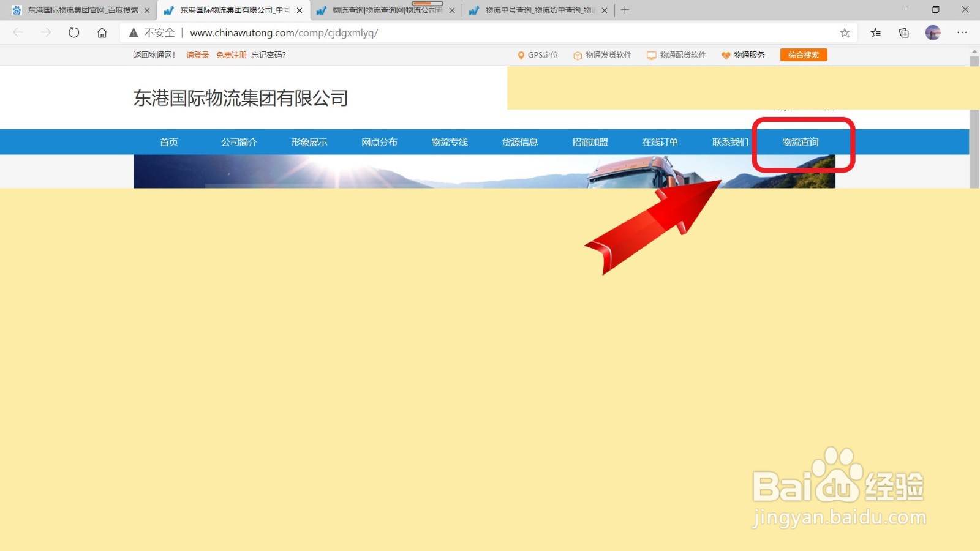Image resolution: width=980 pixels, height=551 pixels.
Task: Go to browser home page icon
Action: click(102, 32)
